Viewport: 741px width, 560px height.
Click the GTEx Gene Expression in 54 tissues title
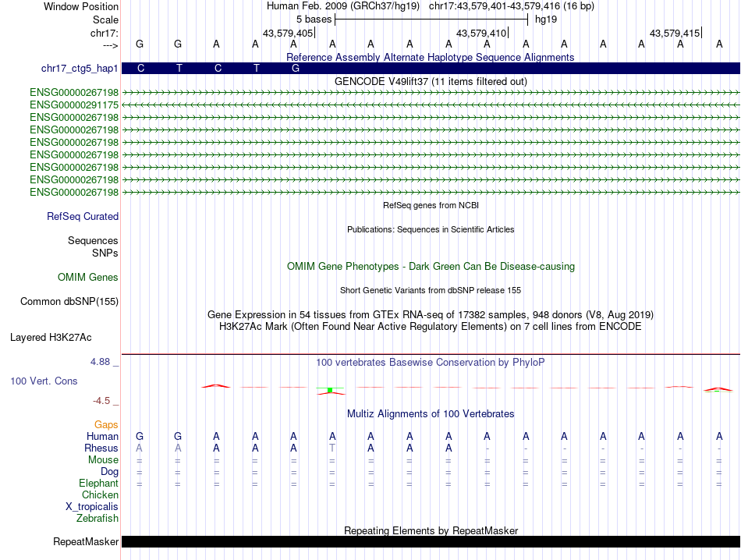tap(431, 315)
